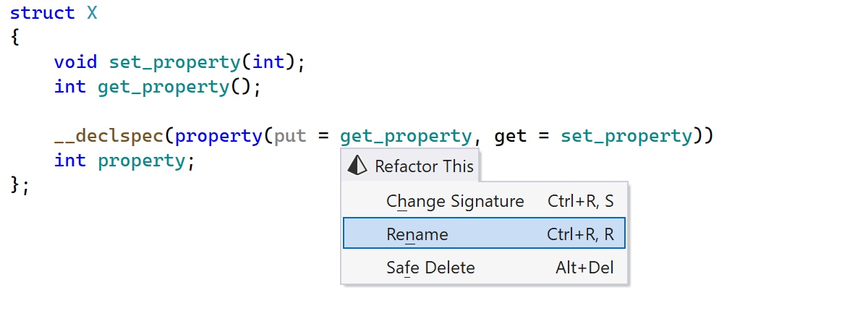Image resolution: width=868 pixels, height=311 pixels.
Task: Click set_property assigned to get
Action: (x=626, y=136)
